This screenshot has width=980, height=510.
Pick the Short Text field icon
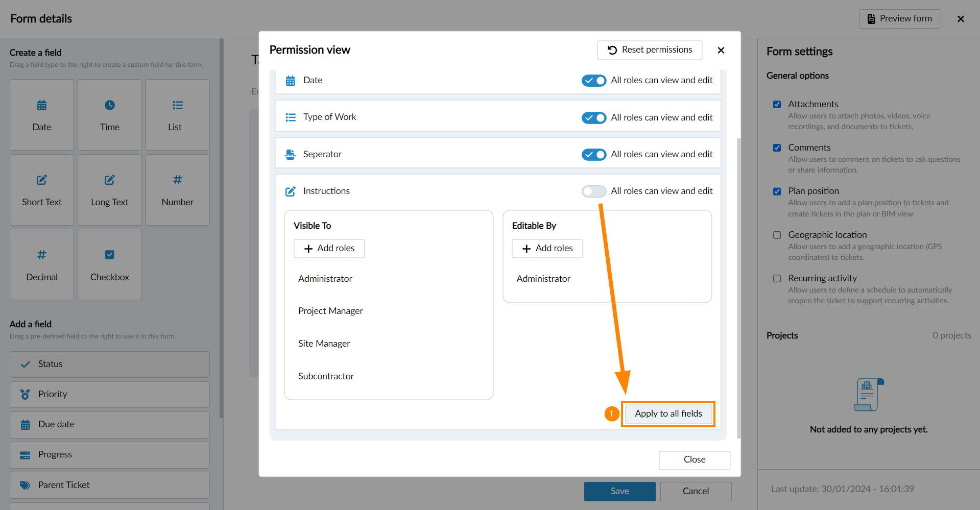point(42,180)
